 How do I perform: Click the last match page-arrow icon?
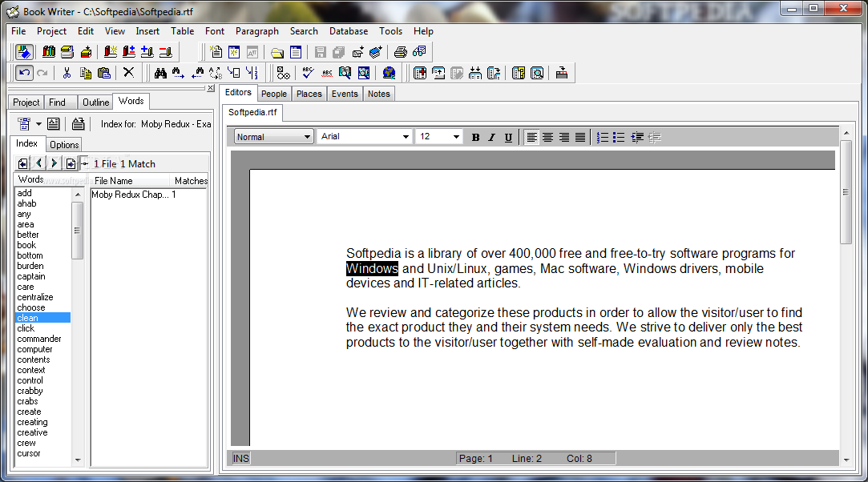(71, 163)
